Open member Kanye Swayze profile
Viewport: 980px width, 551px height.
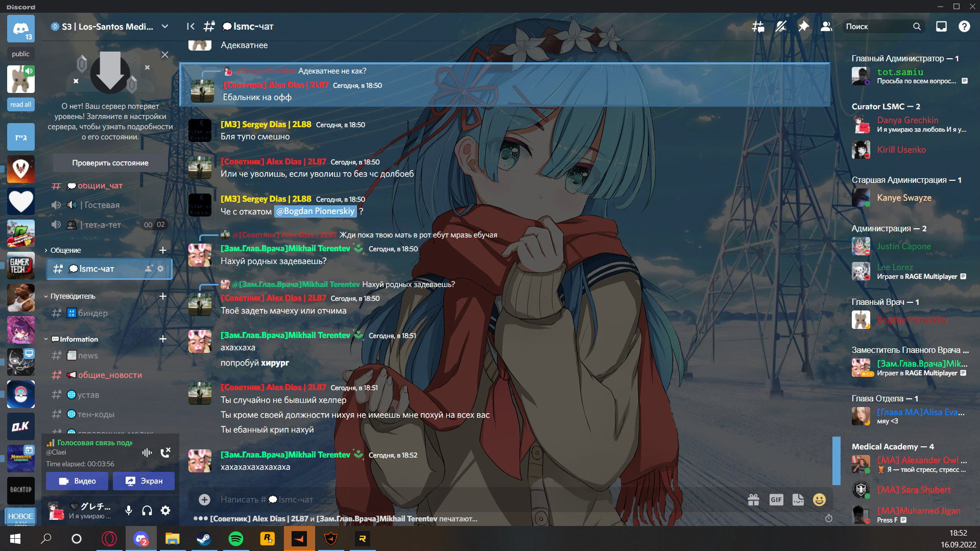[909, 198]
